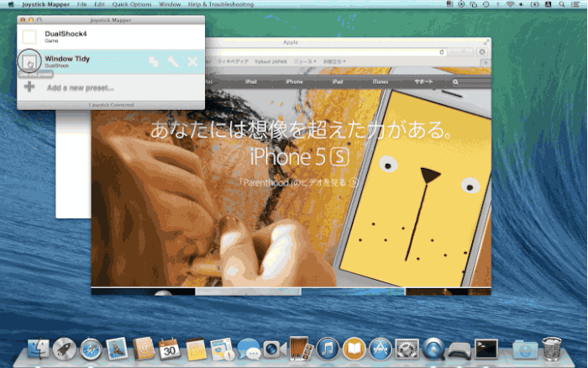
Task: Open iPad section on Apple site
Action: 337,81
